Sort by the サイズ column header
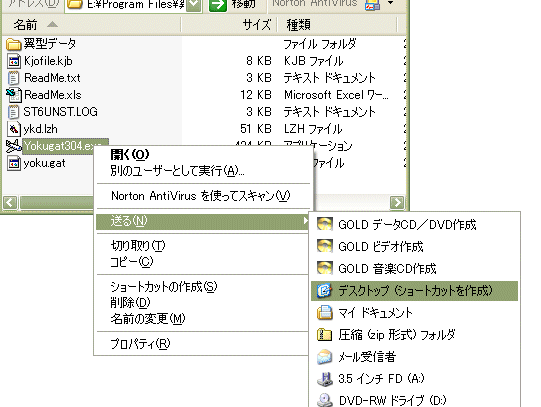 coord(229,24)
